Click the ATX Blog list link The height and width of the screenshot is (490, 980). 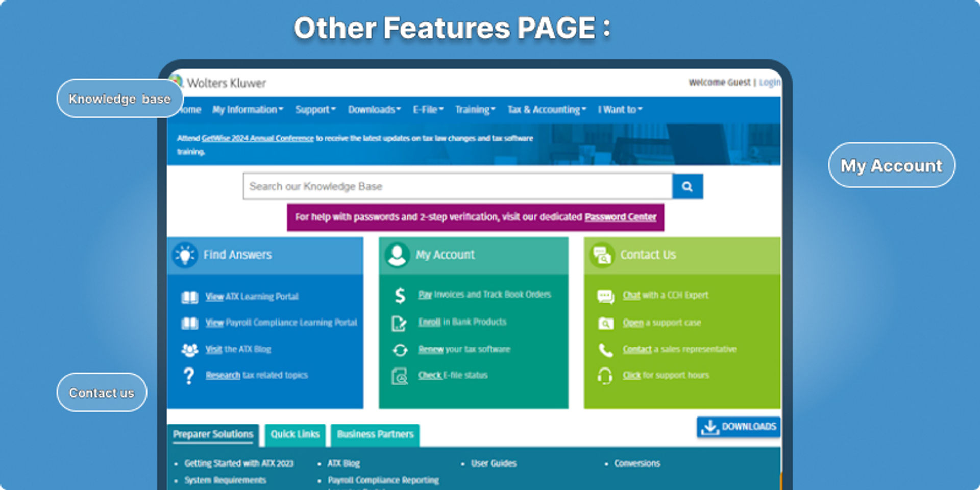pyautogui.click(x=344, y=464)
